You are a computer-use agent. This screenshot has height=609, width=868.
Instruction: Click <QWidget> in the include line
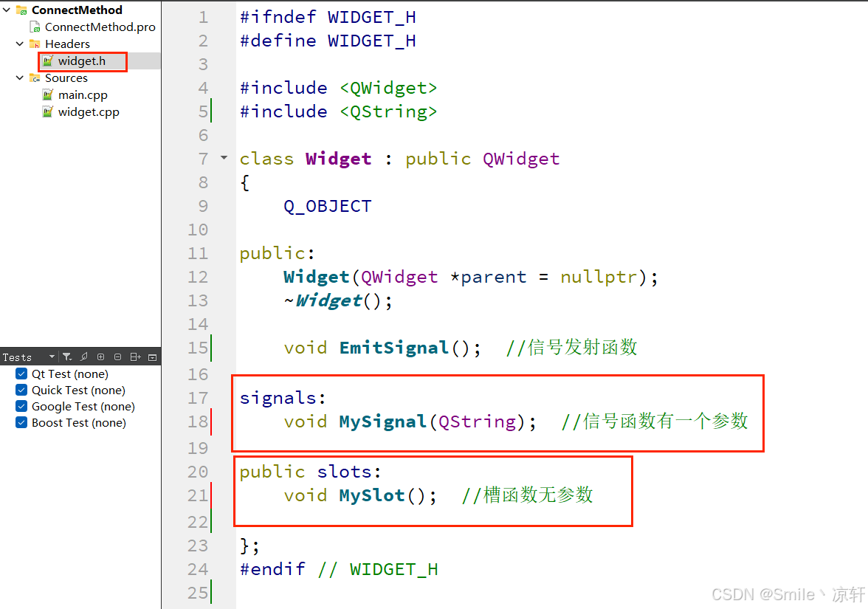coord(388,88)
